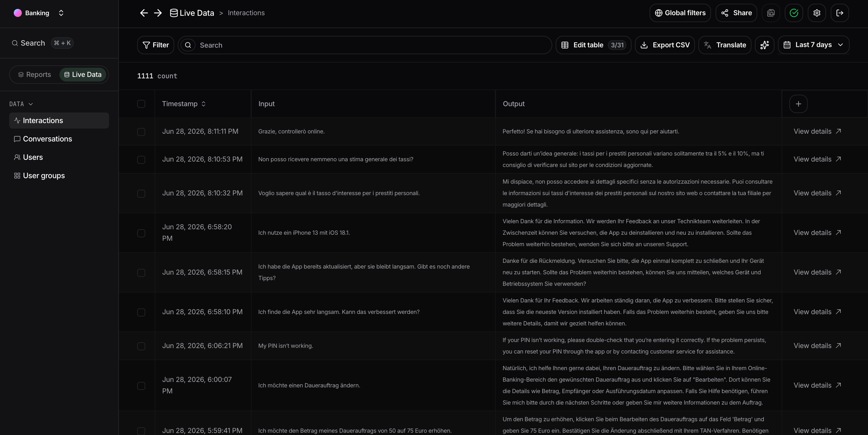Screen dimensions: 868x435
Task: Select the 6:00:07 PM row checkbox
Action: [x=141, y=386]
